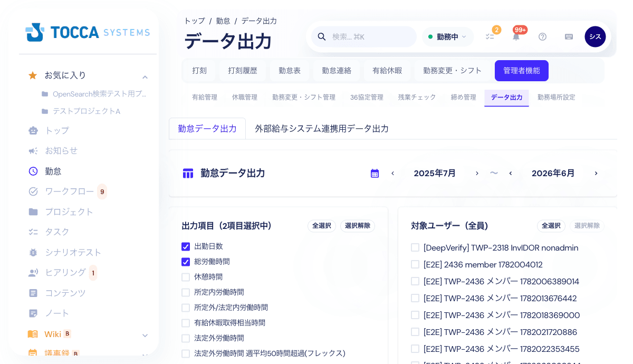The image size is (633, 364).
Task: Switch to 外部給与システム連携用データ出力 tab
Action: click(322, 129)
